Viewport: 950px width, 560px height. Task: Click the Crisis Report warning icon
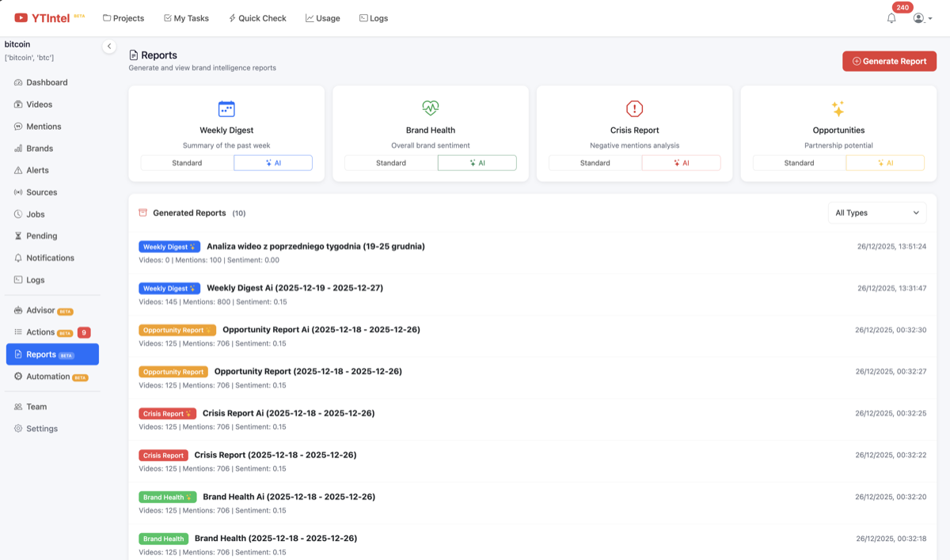click(x=634, y=109)
